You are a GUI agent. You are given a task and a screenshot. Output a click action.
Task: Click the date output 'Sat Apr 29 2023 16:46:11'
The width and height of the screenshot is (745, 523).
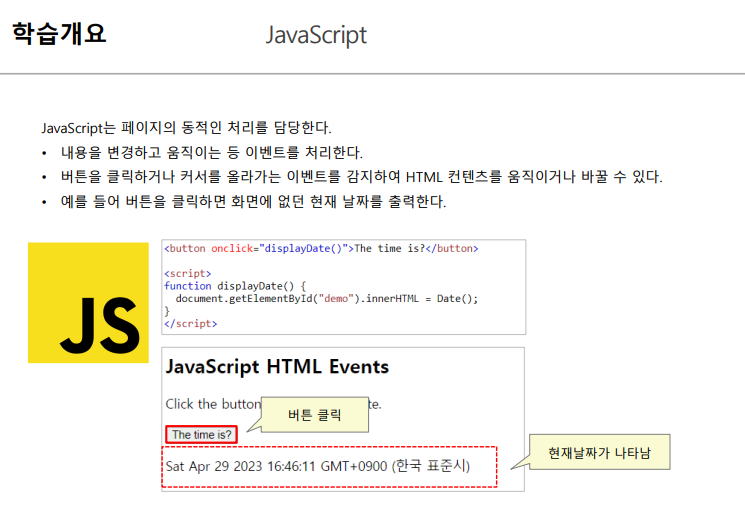pos(317,466)
